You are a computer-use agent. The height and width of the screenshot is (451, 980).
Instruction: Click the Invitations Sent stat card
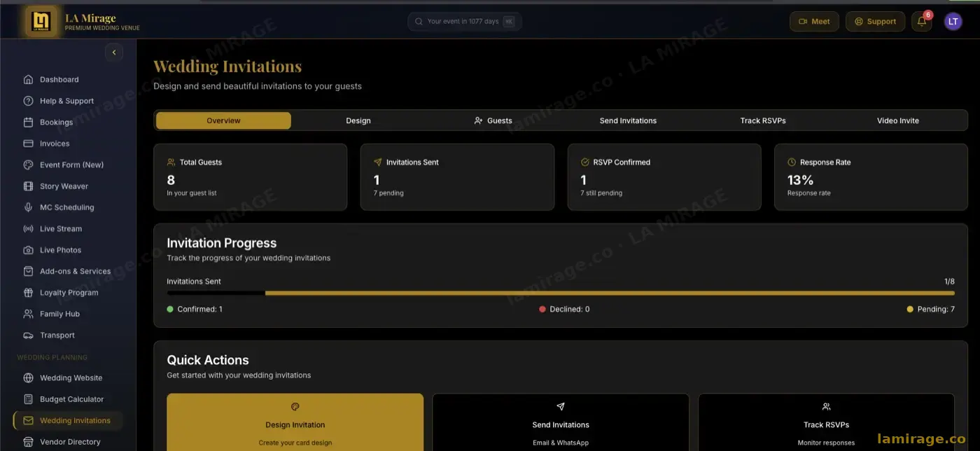457,177
